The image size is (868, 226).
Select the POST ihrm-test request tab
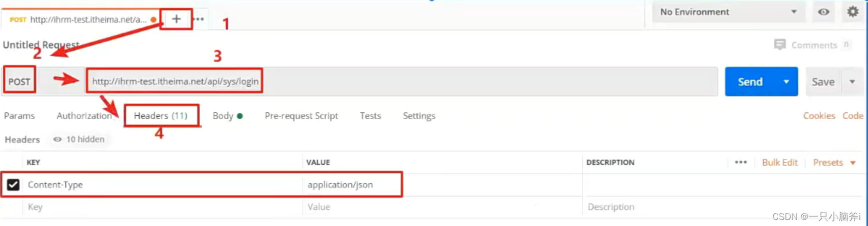click(83, 20)
